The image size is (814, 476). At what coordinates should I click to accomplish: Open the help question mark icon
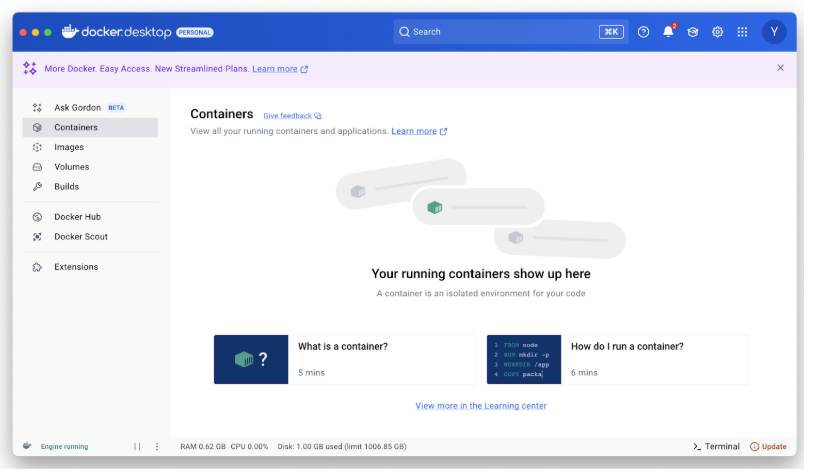click(x=643, y=32)
